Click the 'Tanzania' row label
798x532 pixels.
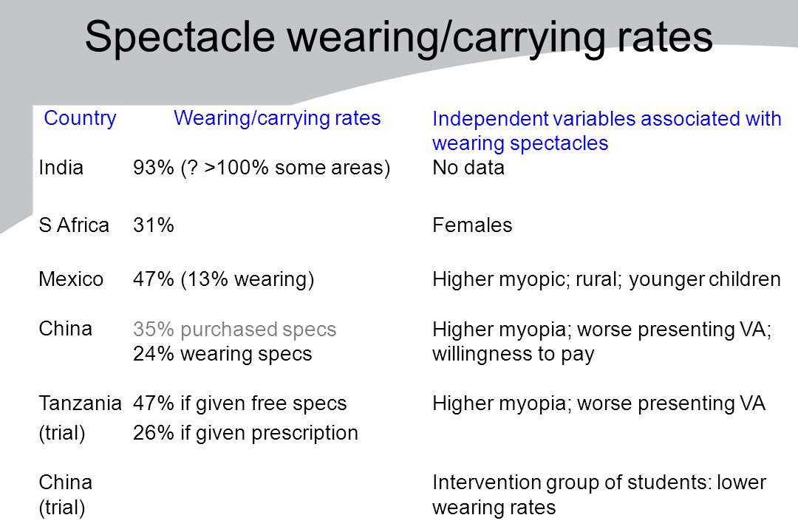[80, 403]
